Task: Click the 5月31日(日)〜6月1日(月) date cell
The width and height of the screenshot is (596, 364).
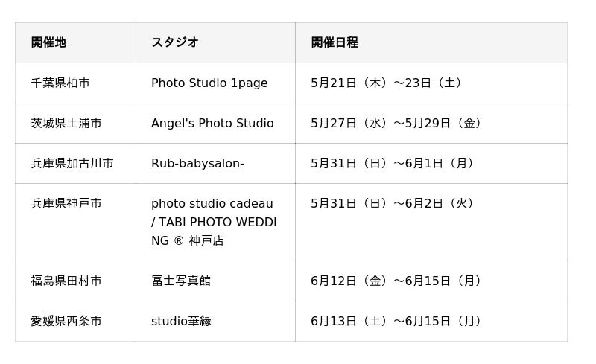Action: [x=394, y=163]
